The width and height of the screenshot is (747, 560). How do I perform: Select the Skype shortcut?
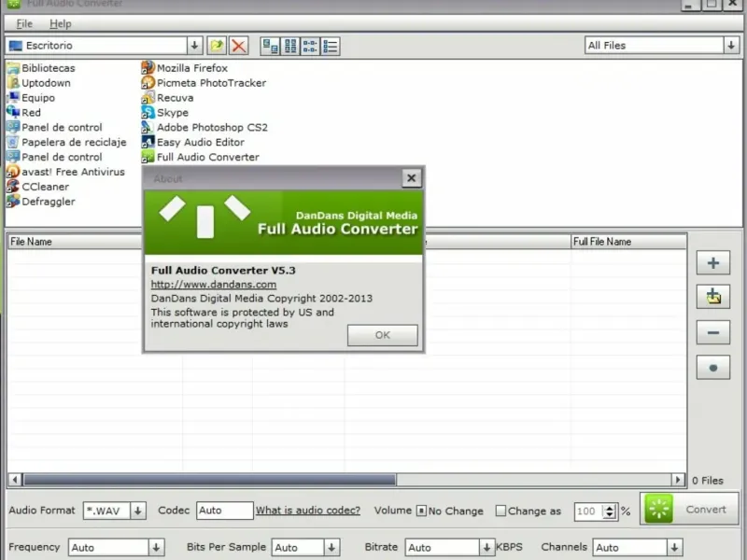pos(165,112)
